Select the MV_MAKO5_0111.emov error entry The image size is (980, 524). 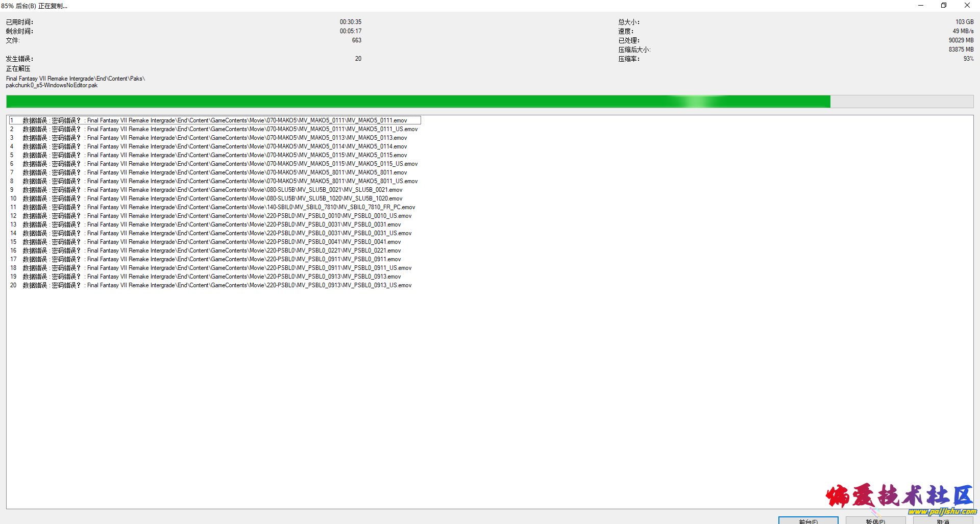pos(214,120)
